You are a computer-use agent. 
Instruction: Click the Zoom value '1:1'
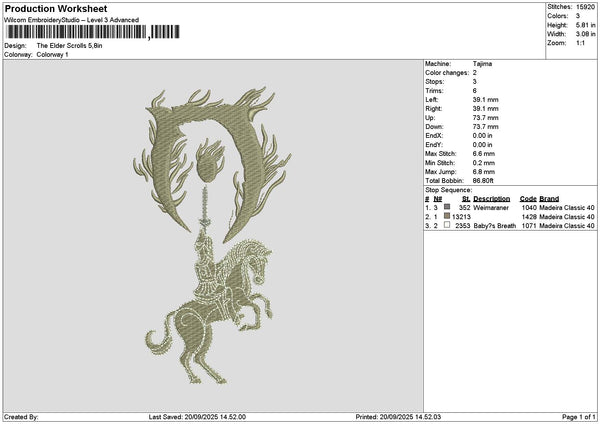(x=580, y=43)
